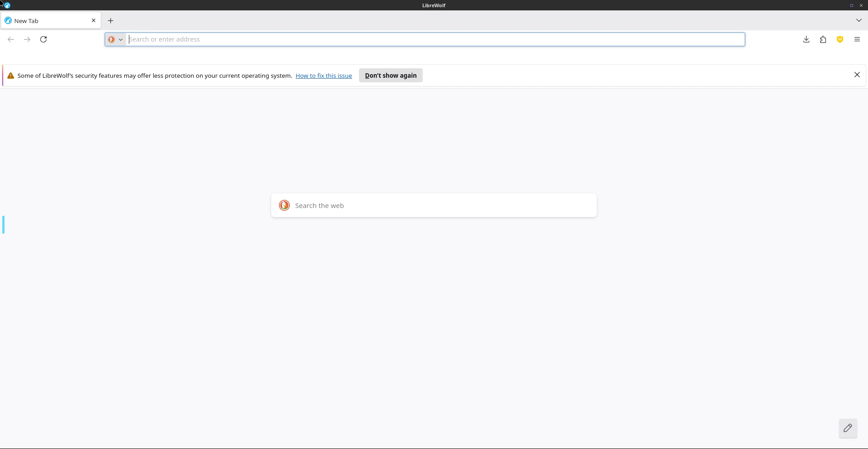Expand the search engine selector dropdown
Viewport: 868px width, 449px height.
pyautogui.click(x=116, y=39)
